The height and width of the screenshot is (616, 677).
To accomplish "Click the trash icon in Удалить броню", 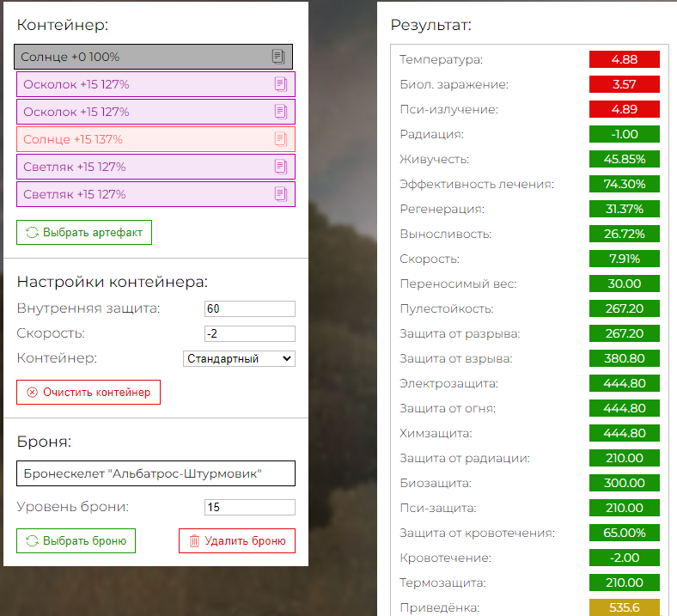I will [x=195, y=541].
